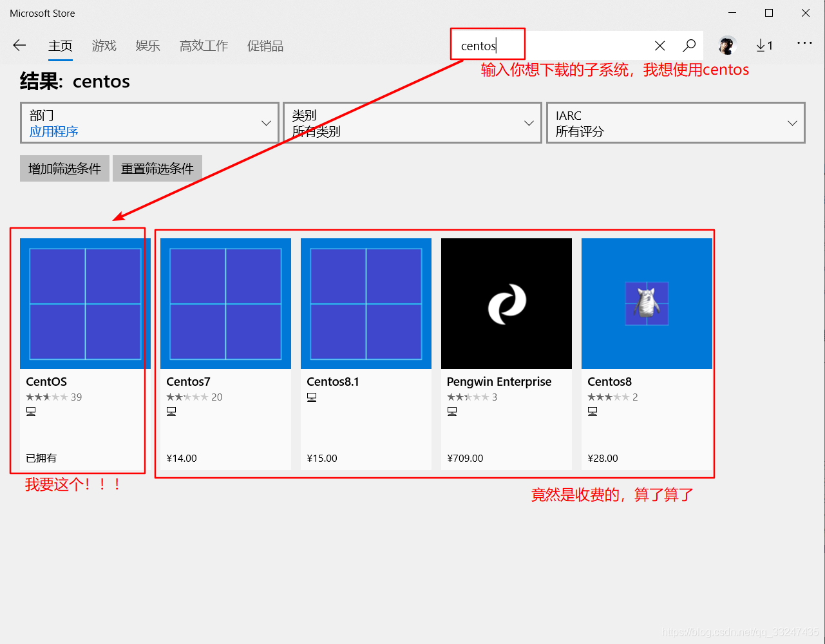Screen dimensions: 825x644
Task: Switch to the 主页 tab
Action: click(x=61, y=46)
